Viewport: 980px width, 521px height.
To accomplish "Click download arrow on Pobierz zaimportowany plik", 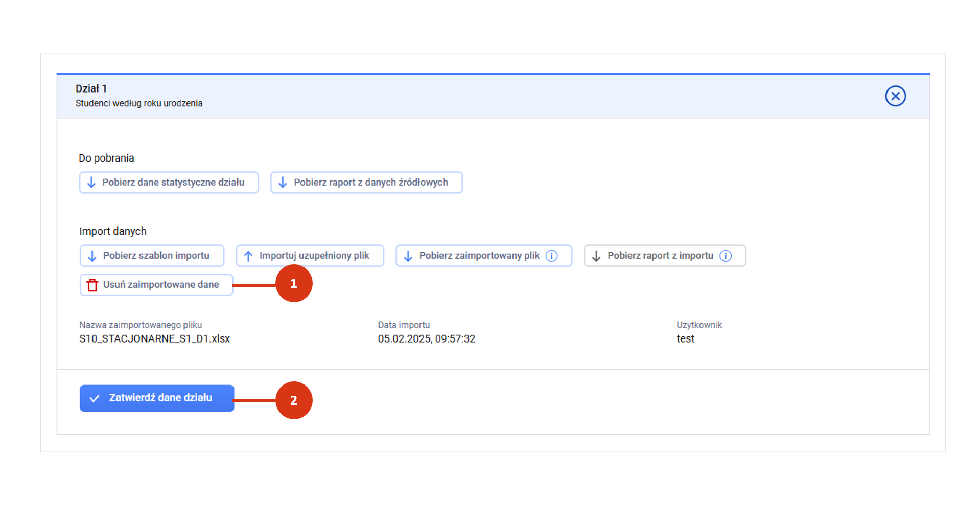I will click(408, 256).
